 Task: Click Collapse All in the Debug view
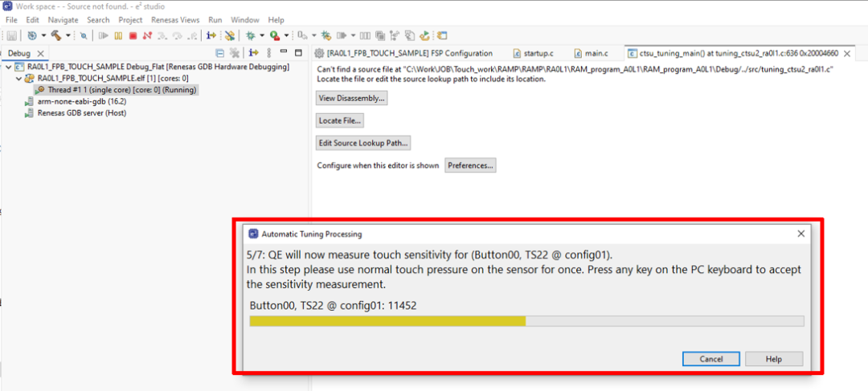(x=219, y=53)
